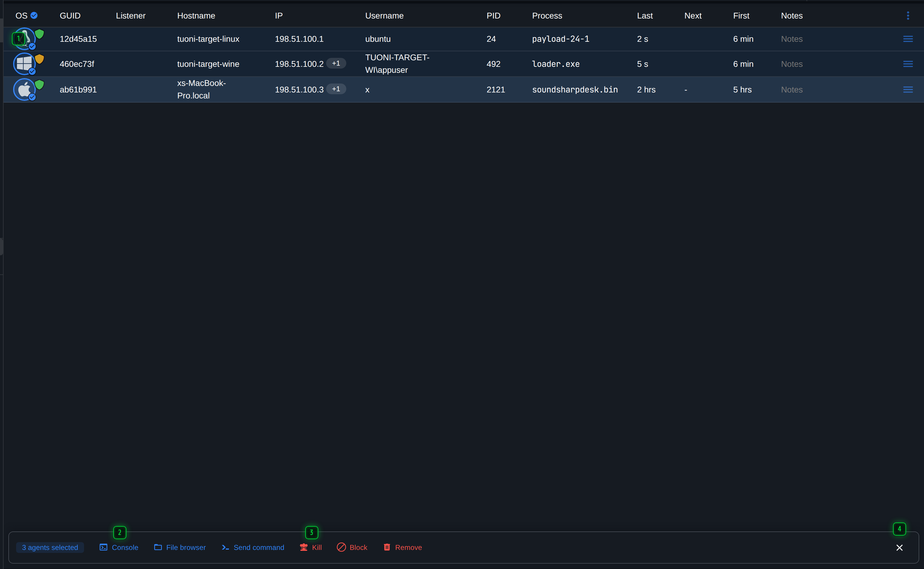924x569 pixels.
Task: Click last check-in value 2 hrs
Action: [x=646, y=89]
